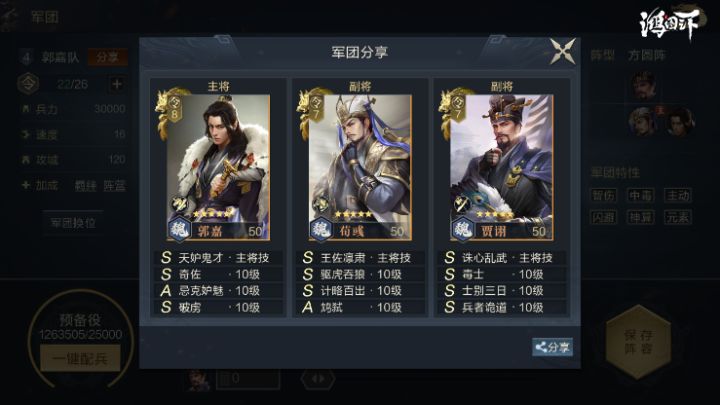Open the 兵者诡道 skill row

(501, 307)
